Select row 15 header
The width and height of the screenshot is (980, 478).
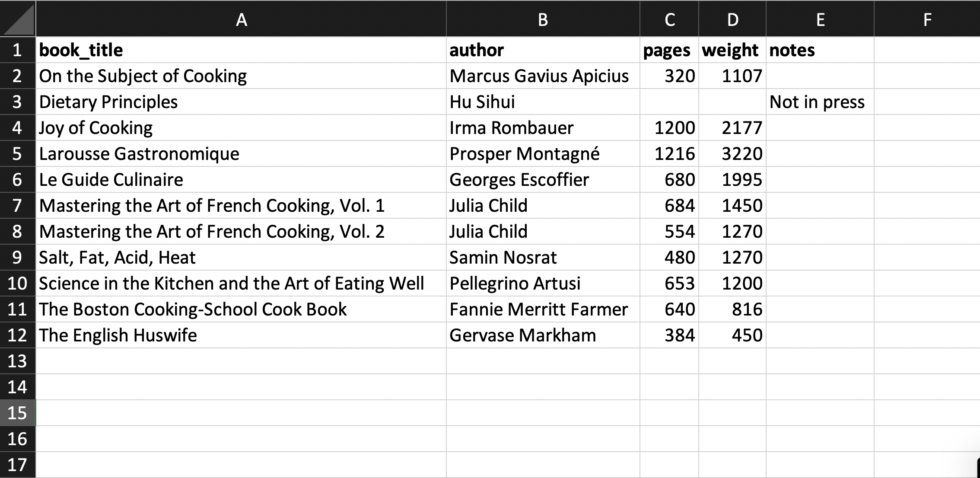point(17,413)
